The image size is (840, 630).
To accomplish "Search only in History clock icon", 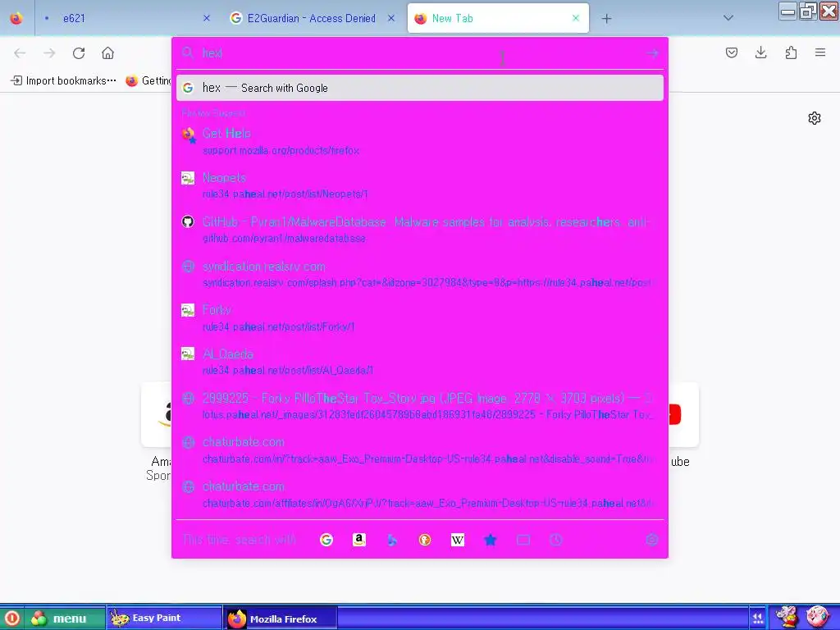I will coord(556,540).
